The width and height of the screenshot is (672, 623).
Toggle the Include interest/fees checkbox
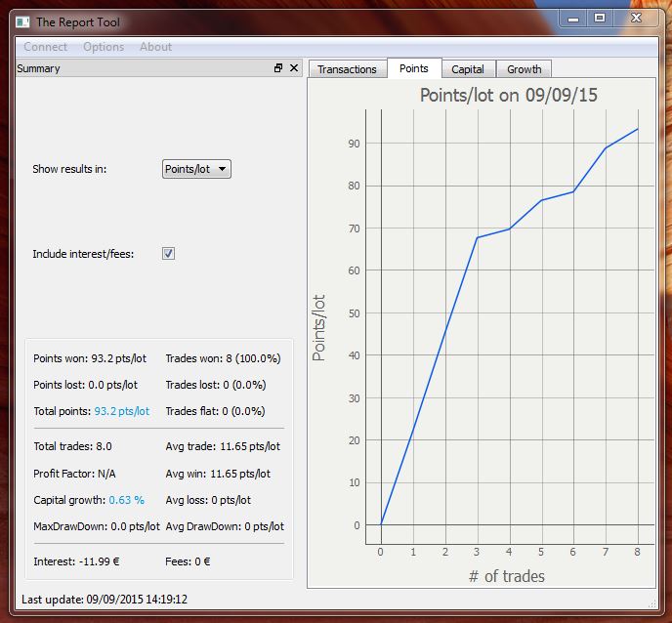(168, 254)
